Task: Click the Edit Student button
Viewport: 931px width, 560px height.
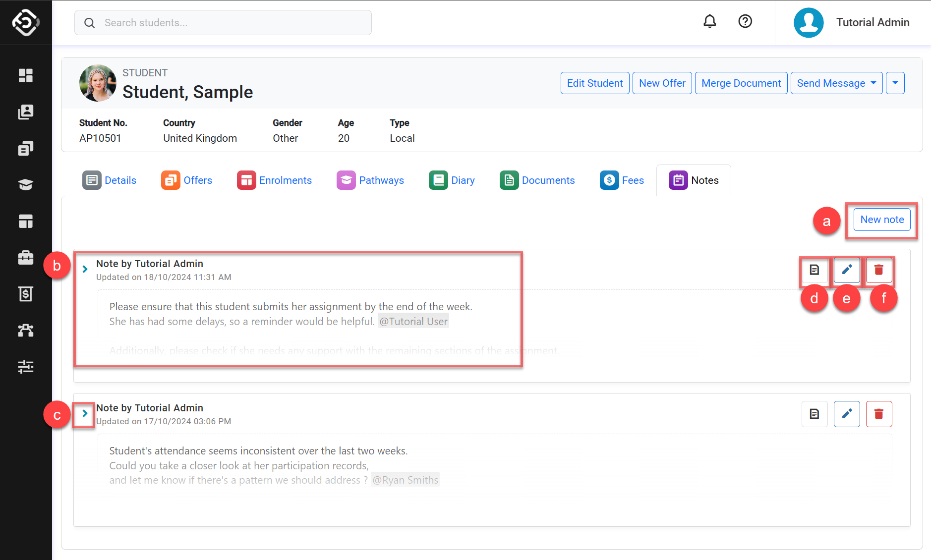Action: [x=594, y=83]
